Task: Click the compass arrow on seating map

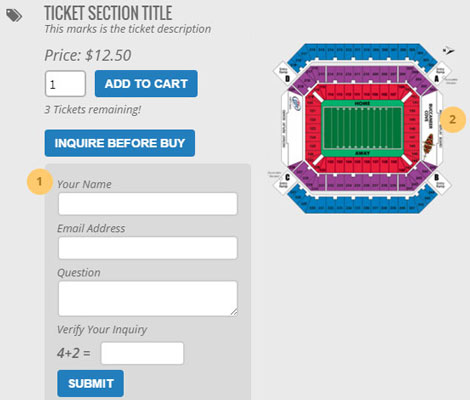Action: (448, 51)
